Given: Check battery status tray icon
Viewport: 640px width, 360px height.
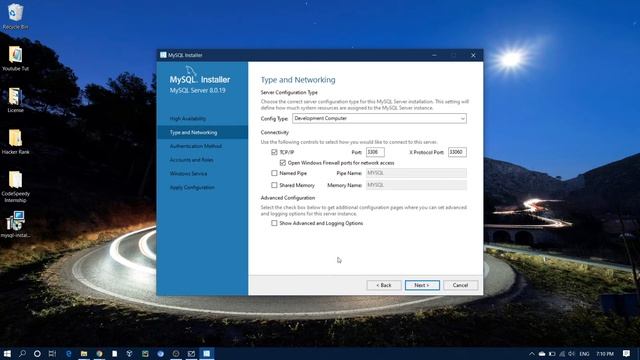Looking at the screenshot, I should 552,354.
